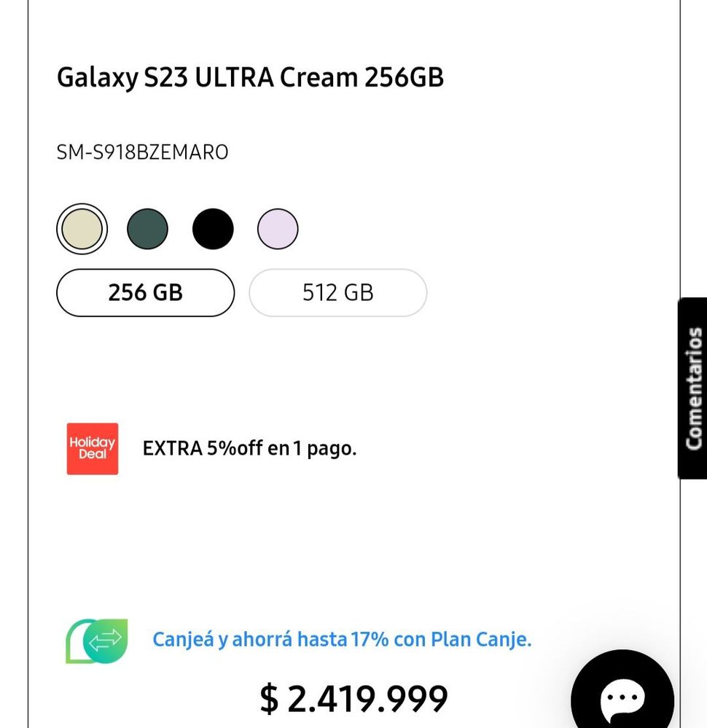This screenshot has height=728, width=707.
Task: Choose the Green color swatch
Action: click(147, 229)
